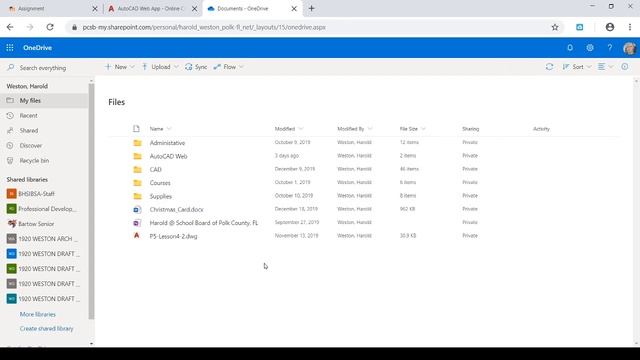The image size is (640, 360).
Task: Open the Sort dropdown
Action: (x=577, y=67)
